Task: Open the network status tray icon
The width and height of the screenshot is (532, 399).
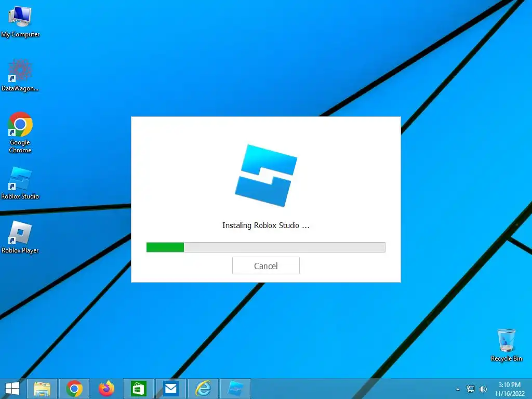Action: coord(471,389)
